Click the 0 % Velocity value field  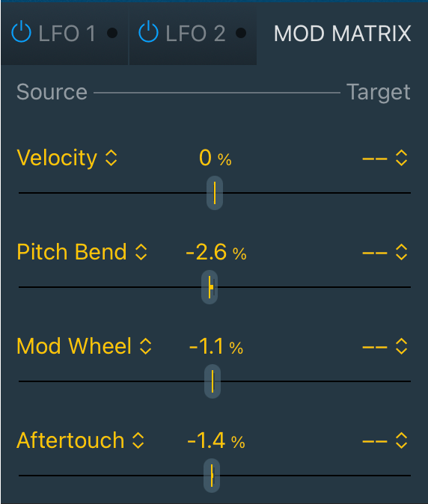pos(215,158)
